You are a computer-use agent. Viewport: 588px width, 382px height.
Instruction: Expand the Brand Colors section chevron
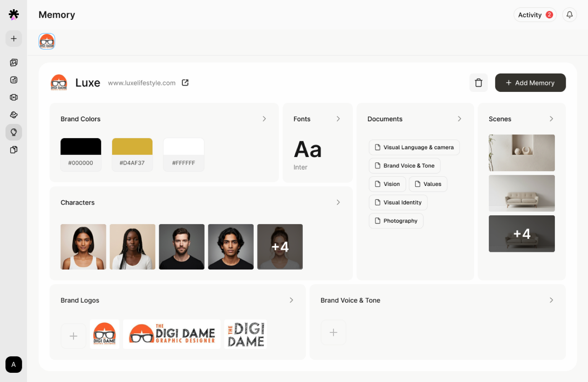(x=264, y=119)
